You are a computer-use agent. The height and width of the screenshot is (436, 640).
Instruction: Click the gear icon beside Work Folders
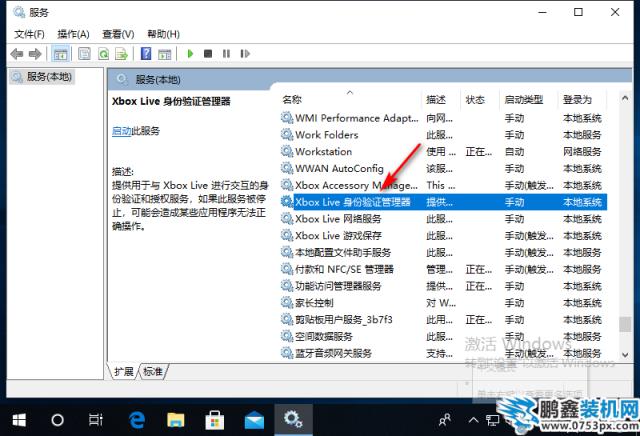click(x=287, y=135)
